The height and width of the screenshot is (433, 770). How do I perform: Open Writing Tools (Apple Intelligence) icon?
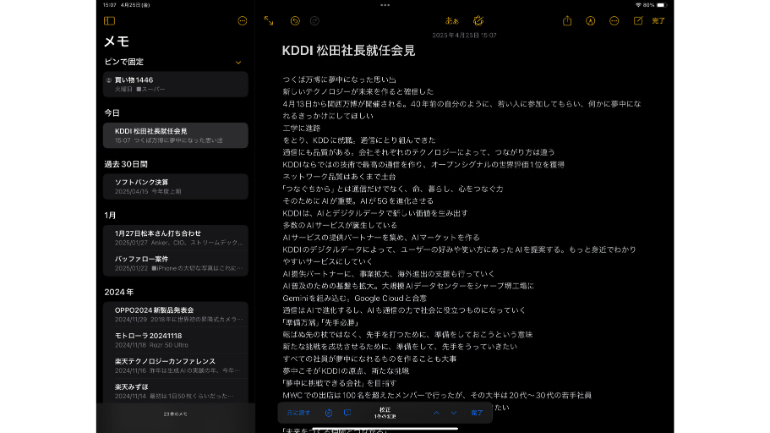[478, 21]
